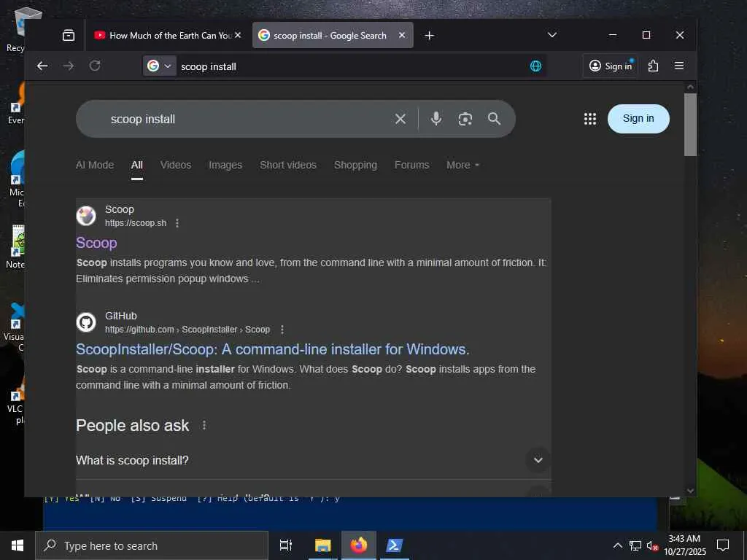Image resolution: width=747 pixels, height=560 pixels.
Task: Click the page vertical scrollbar thumb
Action: point(690,125)
